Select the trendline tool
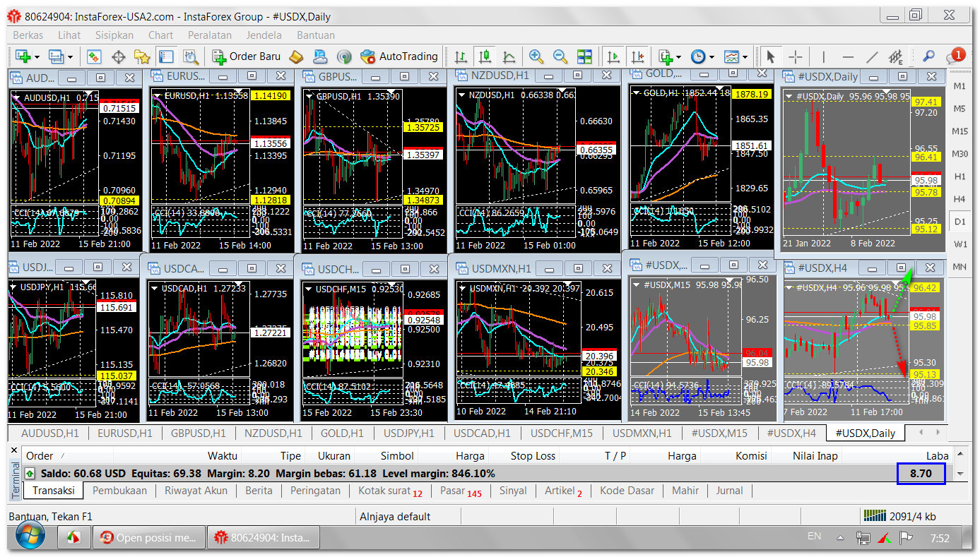The height and width of the screenshot is (557, 980). click(873, 56)
